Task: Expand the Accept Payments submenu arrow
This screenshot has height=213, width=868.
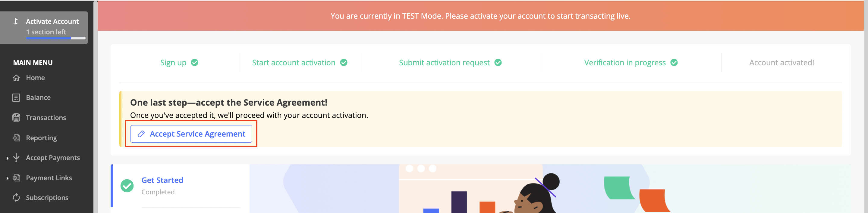Action: click(x=8, y=158)
